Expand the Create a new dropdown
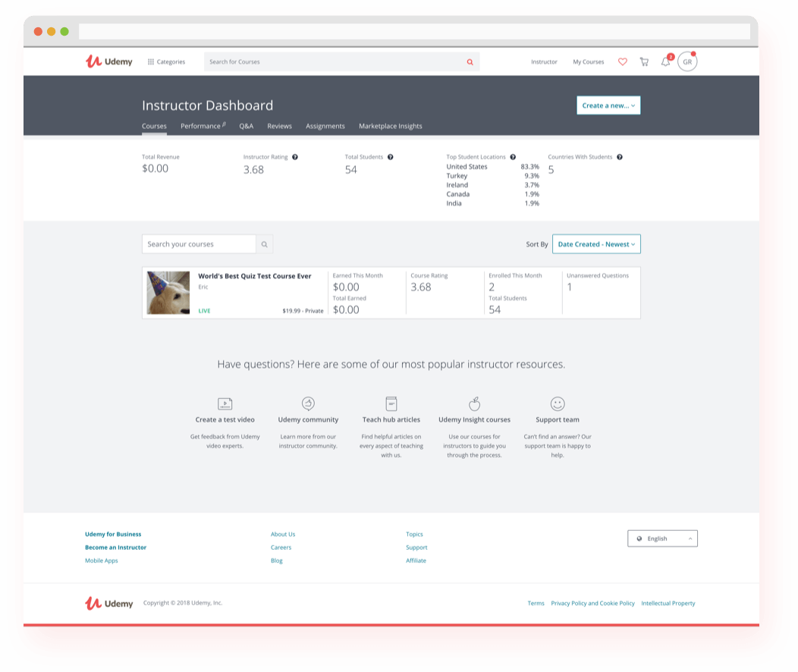This screenshot has height=672, width=798. coord(608,105)
